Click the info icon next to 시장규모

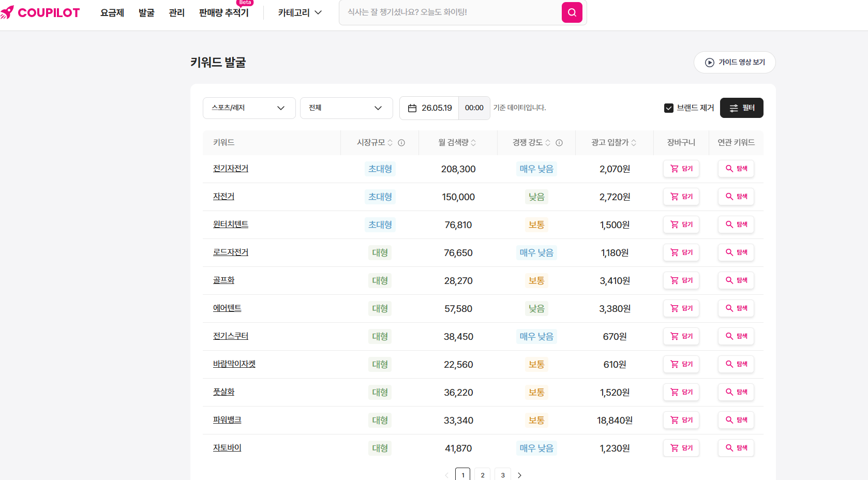coord(401,143)
